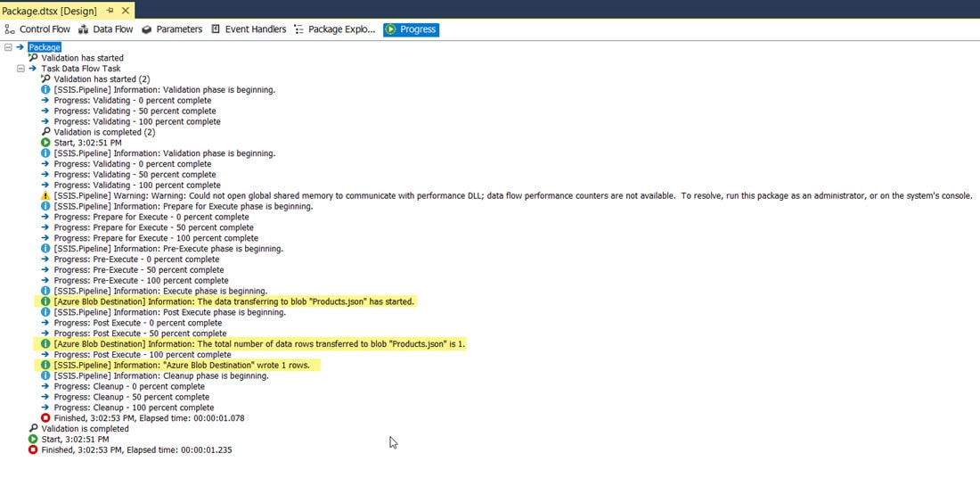Switch to Event Handlers tab
This screenshot has width=980, height=478.
click(x=249, y=29)
